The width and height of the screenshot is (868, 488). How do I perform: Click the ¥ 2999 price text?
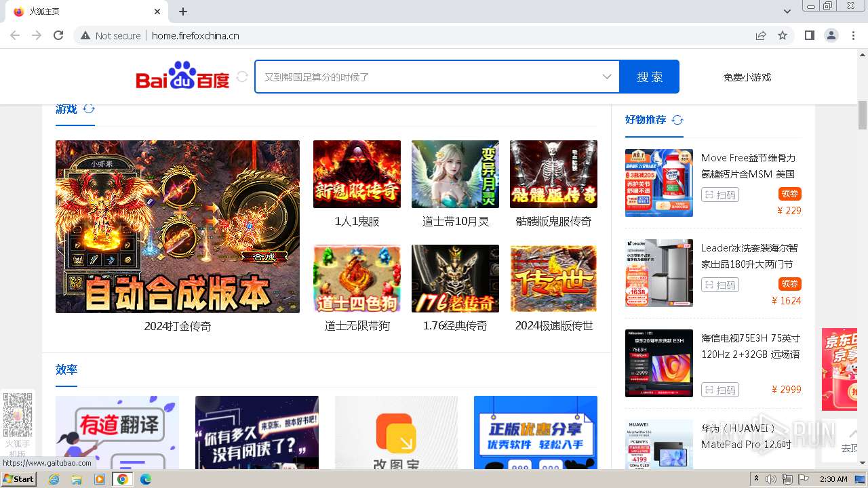787,390
